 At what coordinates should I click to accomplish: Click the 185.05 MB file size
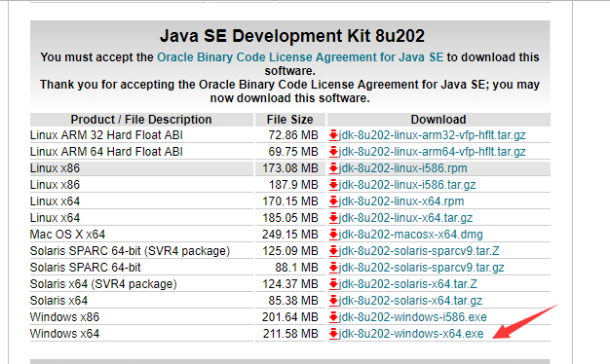(290, 218)
